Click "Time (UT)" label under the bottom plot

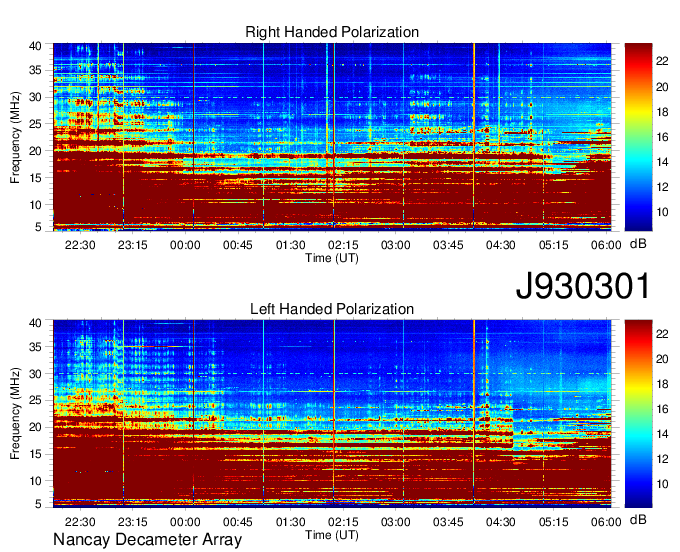(332, 535)
